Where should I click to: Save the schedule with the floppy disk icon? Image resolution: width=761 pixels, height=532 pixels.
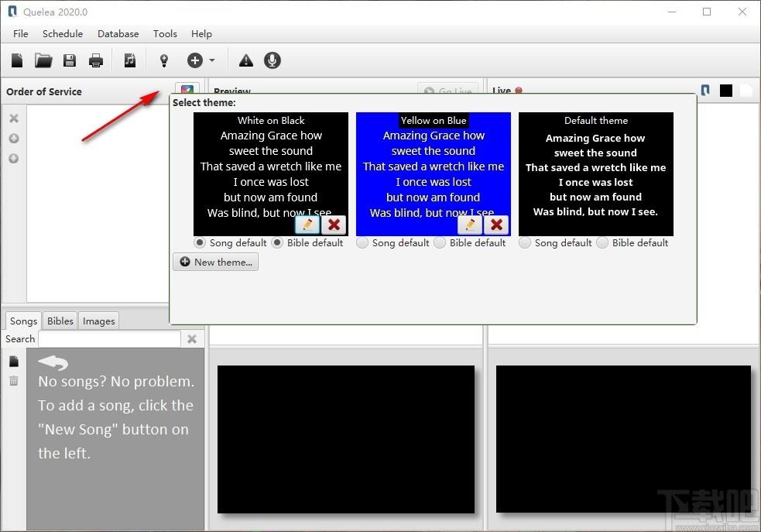[x=70, y=60]
